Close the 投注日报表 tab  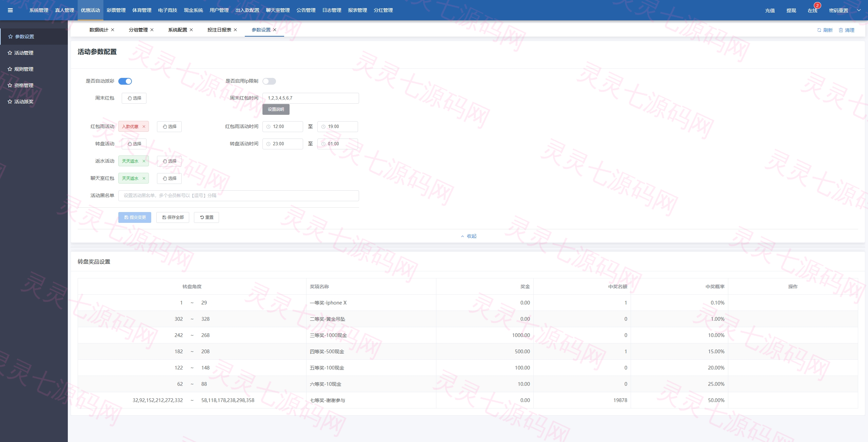point(235,30)
